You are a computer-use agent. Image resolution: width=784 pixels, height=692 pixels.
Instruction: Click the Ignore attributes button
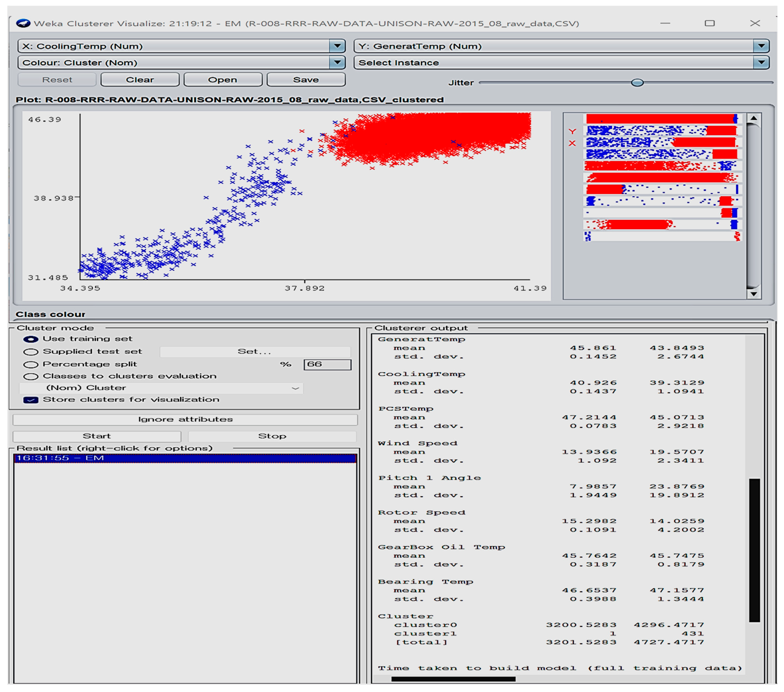pyautogui.click(x=185, y=419)
